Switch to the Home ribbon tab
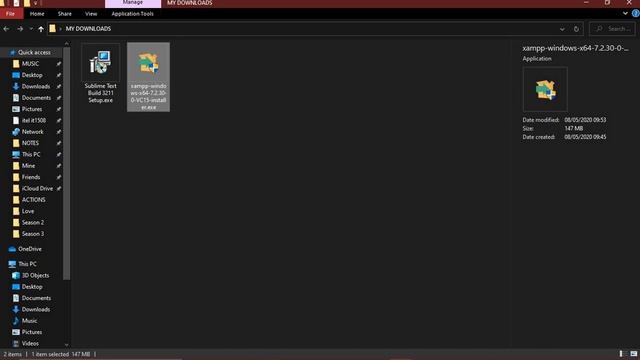640x360 pixels. click(37, 13)
